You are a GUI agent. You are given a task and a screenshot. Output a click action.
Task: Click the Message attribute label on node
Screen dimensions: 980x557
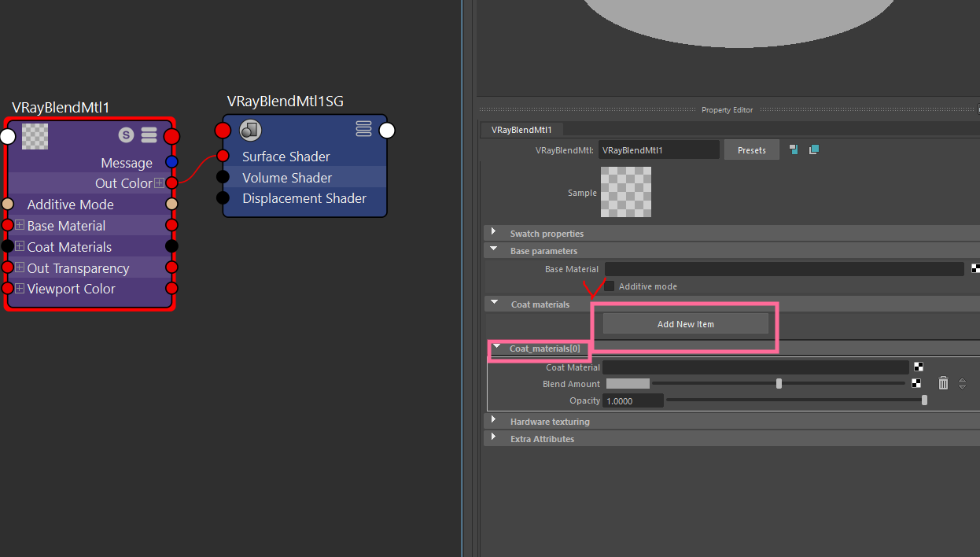[127, 163]
